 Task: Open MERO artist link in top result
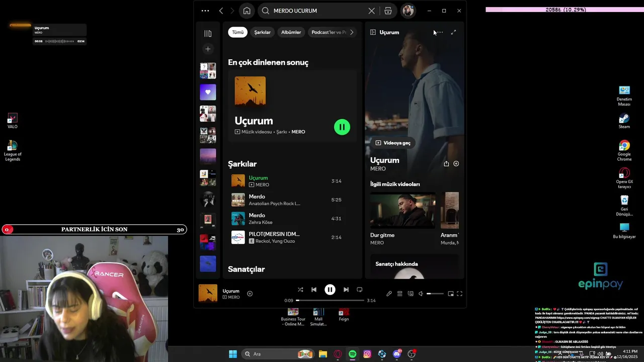[298, 132]
